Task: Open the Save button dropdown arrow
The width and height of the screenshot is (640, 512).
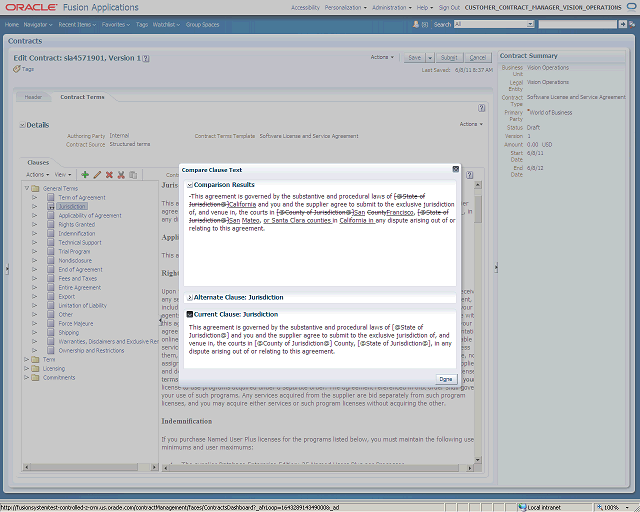Action: pos(430,58)
